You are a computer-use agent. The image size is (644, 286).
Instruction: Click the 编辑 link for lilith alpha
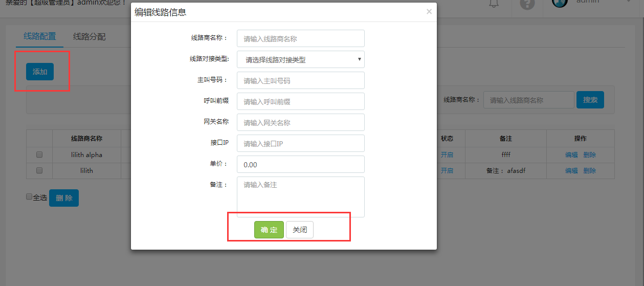click(571, 155)
